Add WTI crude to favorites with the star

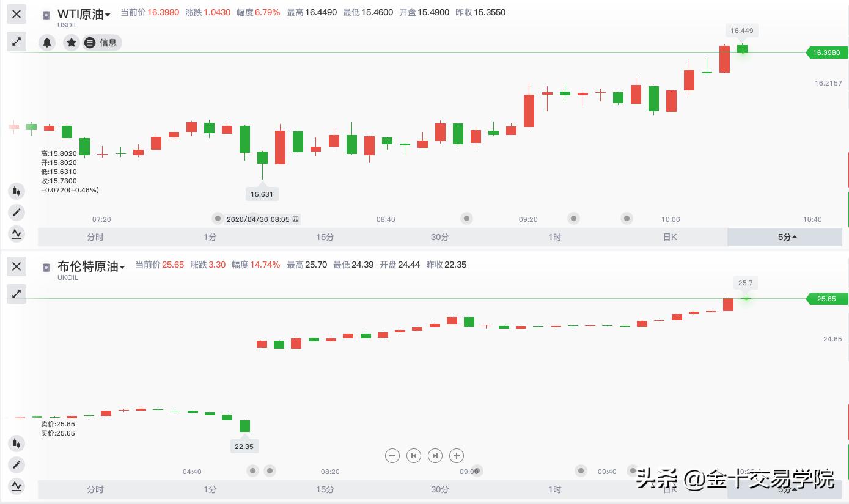(x=72, y=43)
